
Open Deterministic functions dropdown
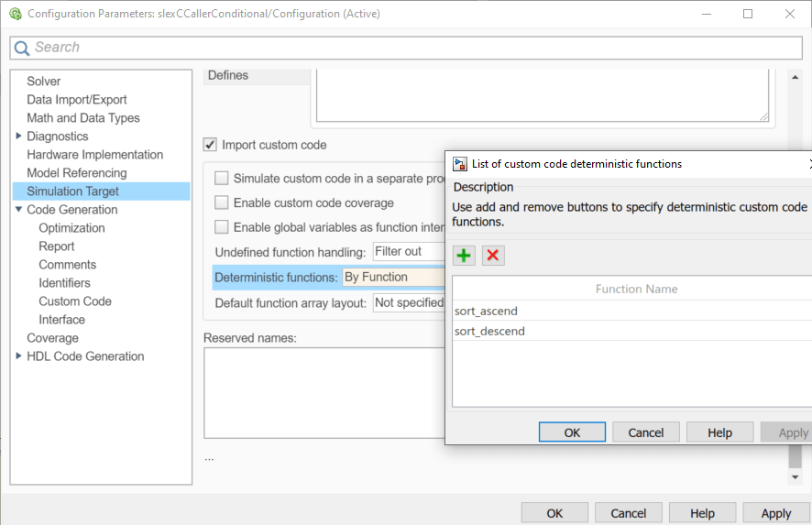[393, 277]
